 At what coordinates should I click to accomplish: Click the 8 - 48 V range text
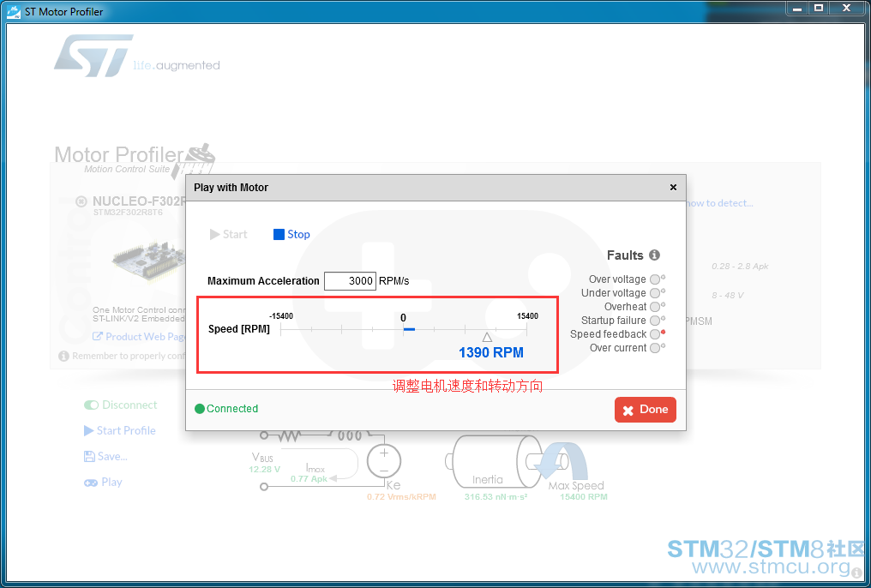tap(728, 296)
